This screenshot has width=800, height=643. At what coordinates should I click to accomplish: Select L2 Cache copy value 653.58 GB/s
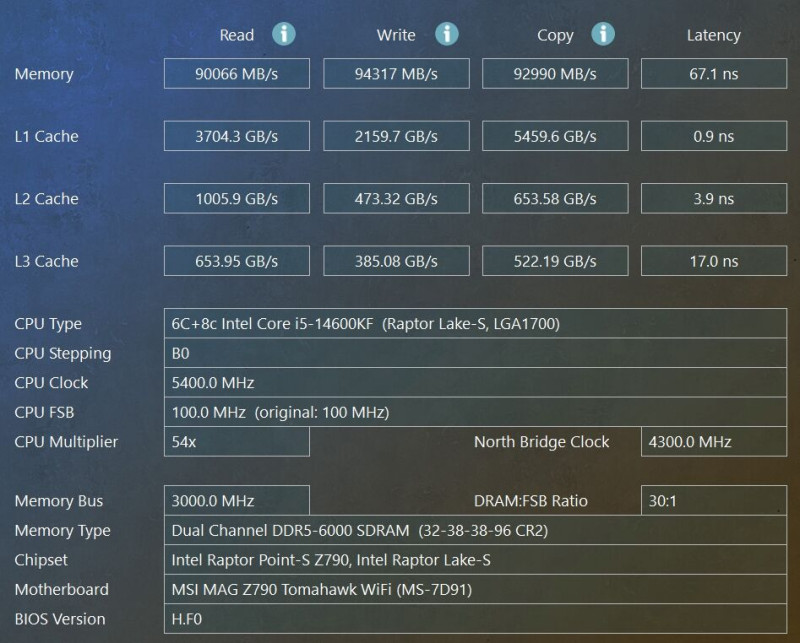click(555, 199)
